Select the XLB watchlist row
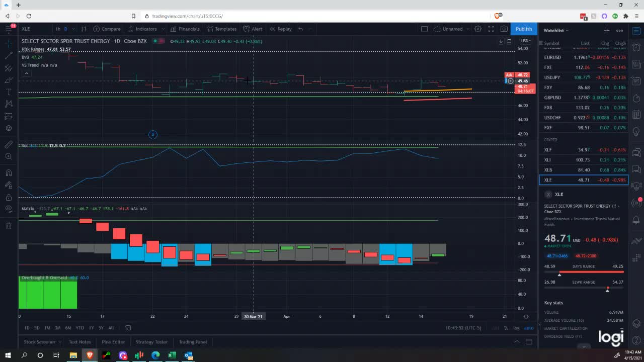The image size is (644, 362). (x=584, y=170)
